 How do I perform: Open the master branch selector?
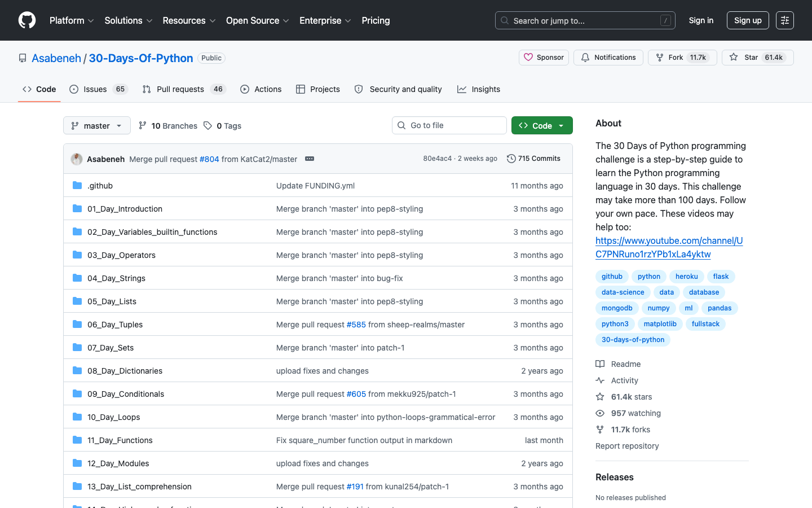[96, 125]
